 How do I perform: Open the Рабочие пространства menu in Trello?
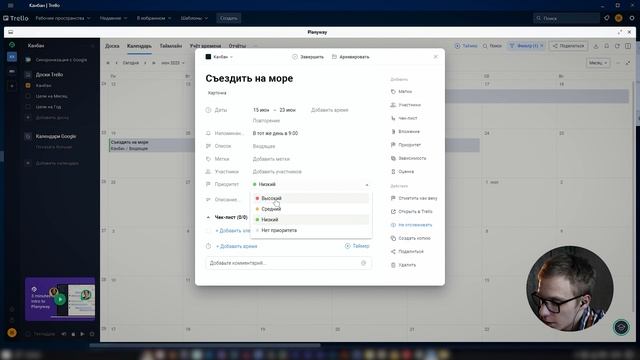[x=63, y=18]
